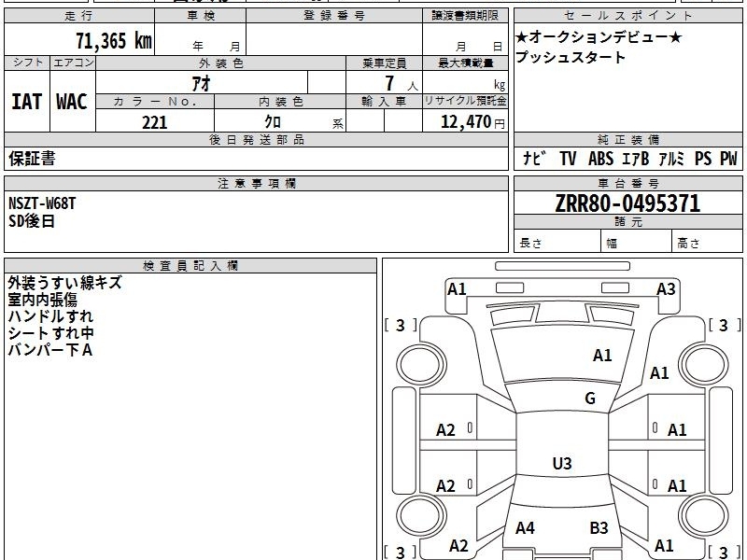This screenshot has width=747, height=560.
Task: Click the mileage value 71,365 km
Action: pyautogui.click(x=114, y=40)
